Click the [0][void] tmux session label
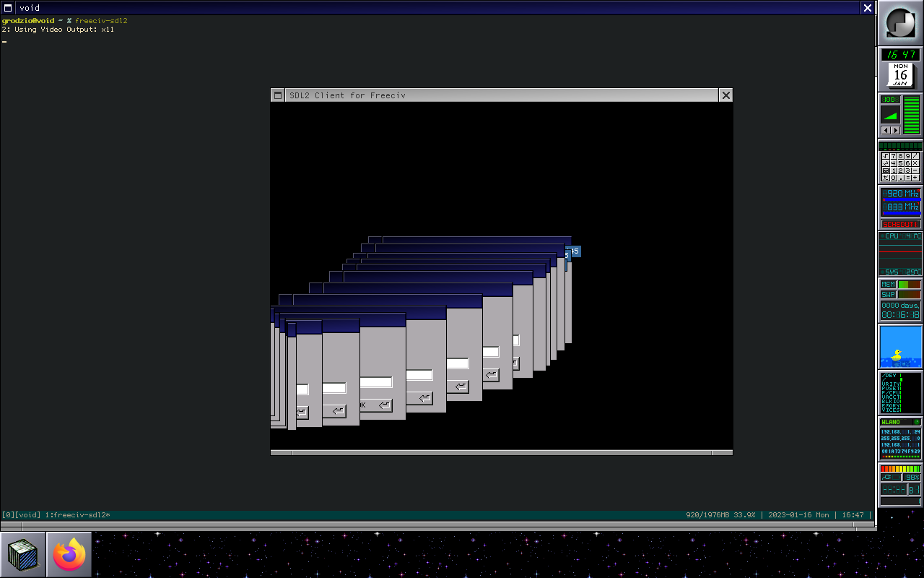 coord(21,515)
